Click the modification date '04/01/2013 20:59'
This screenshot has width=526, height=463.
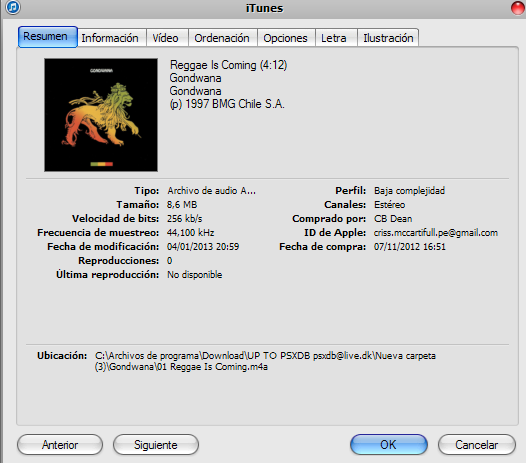[203, 247]
